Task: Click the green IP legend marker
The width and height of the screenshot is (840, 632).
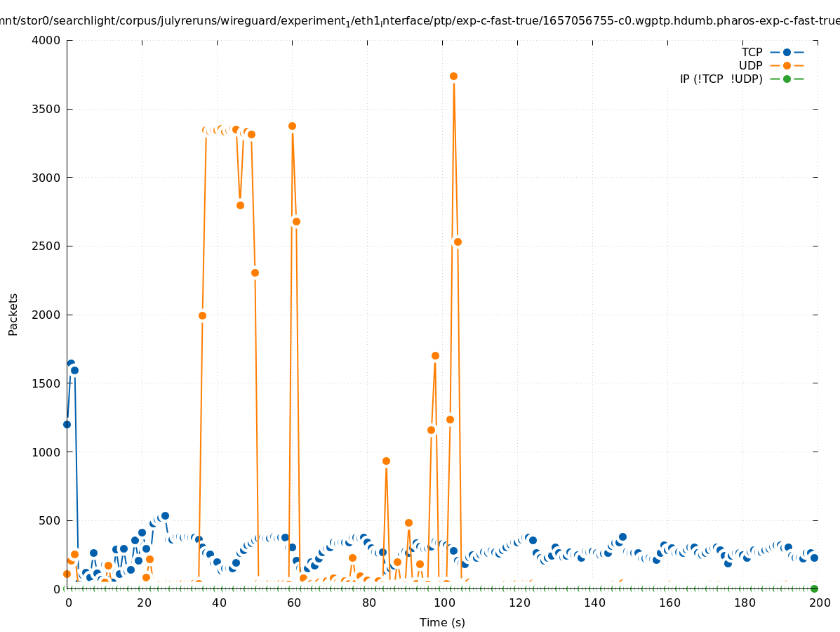Action: tap(787, 79)
